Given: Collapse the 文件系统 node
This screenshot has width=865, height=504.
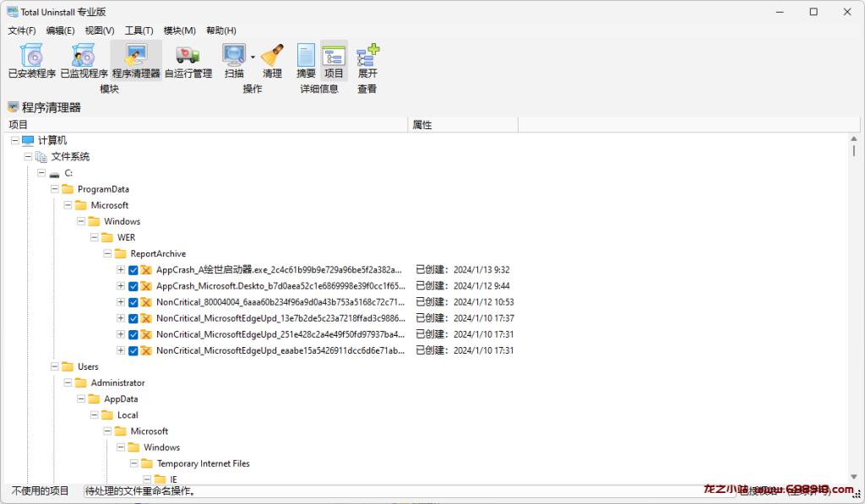Looking at the screenshot, I should [x=28, y=157].
